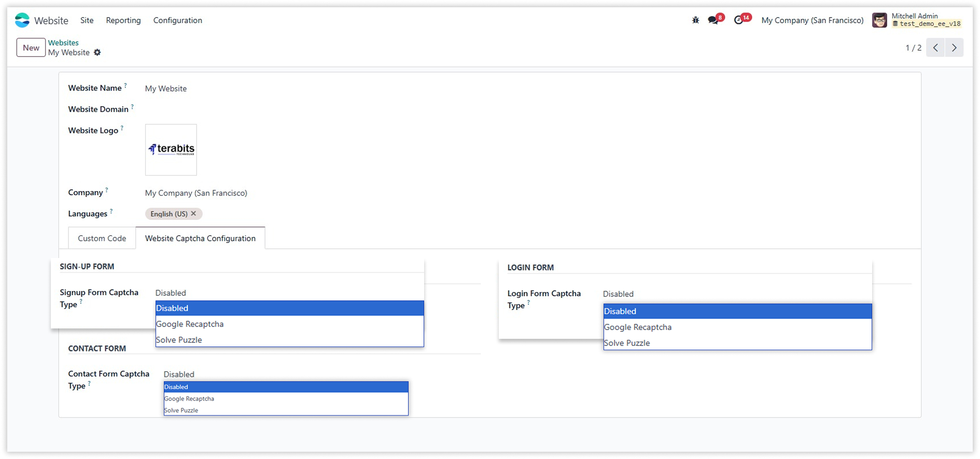Click the terabits website logo image
Screen dimensions: 980x459
click(x=171, y=150)
